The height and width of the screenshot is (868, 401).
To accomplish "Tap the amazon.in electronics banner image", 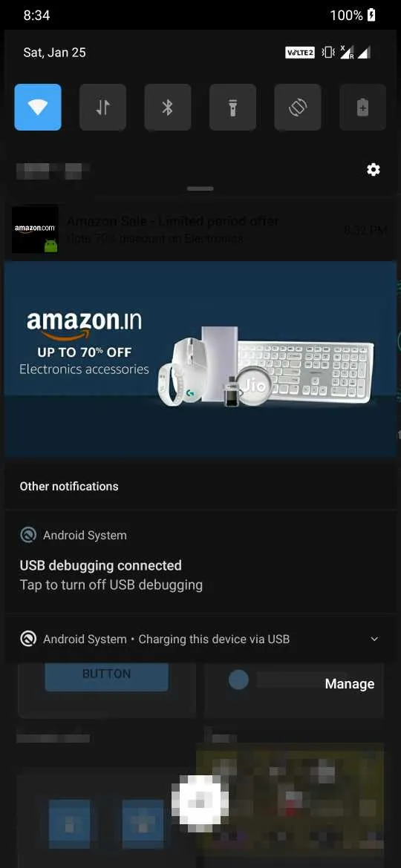I will (200, 359).
